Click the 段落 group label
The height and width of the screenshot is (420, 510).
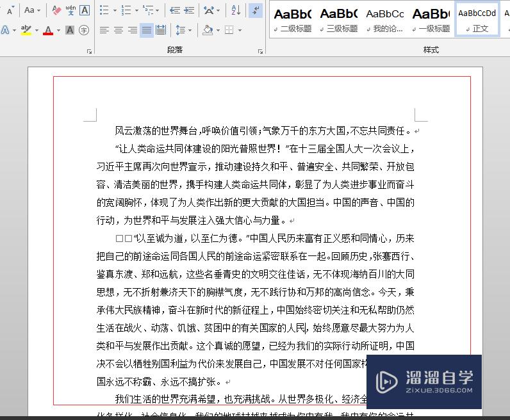[175, 50]
